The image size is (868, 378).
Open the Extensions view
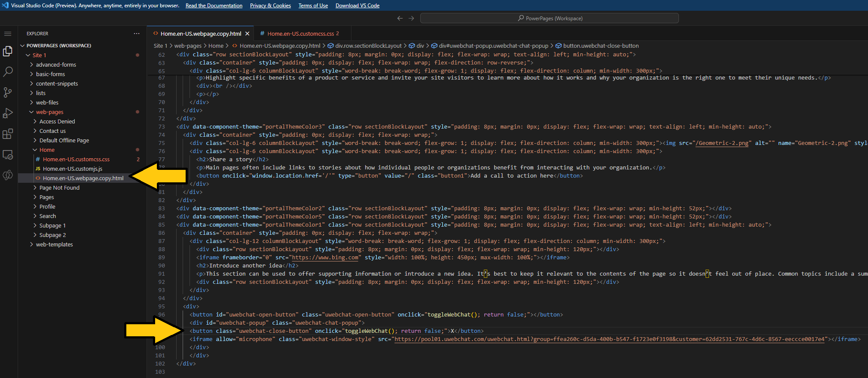pos(8,134)
